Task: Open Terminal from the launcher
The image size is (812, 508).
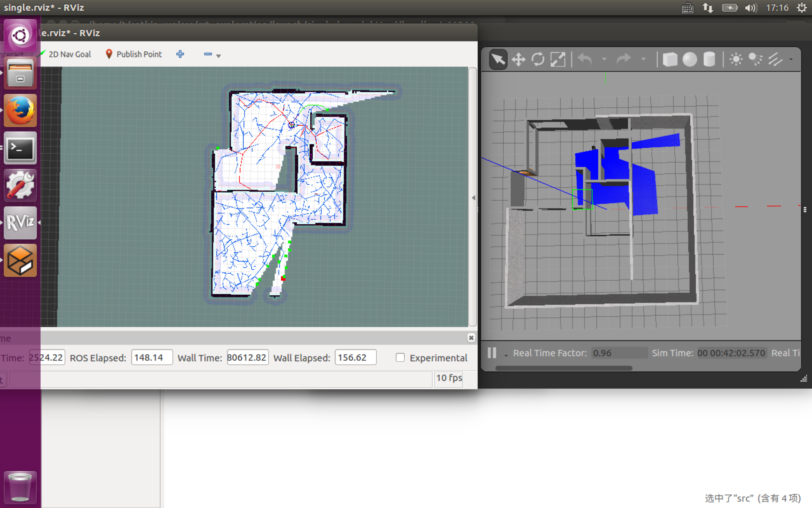Action: click(20, 148)
